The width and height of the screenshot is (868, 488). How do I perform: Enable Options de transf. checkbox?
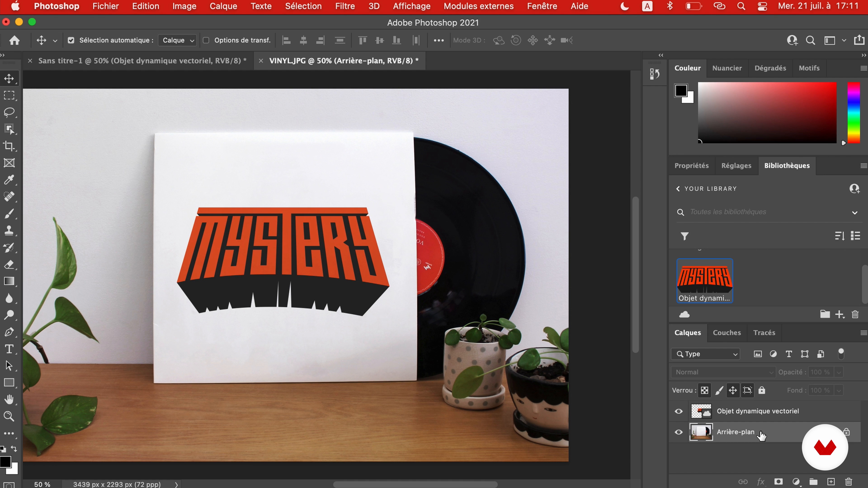coord(206,40)
